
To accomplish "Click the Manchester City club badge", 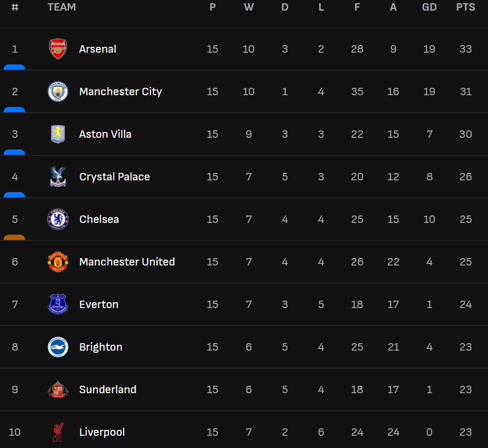I will tap(58, 92).
